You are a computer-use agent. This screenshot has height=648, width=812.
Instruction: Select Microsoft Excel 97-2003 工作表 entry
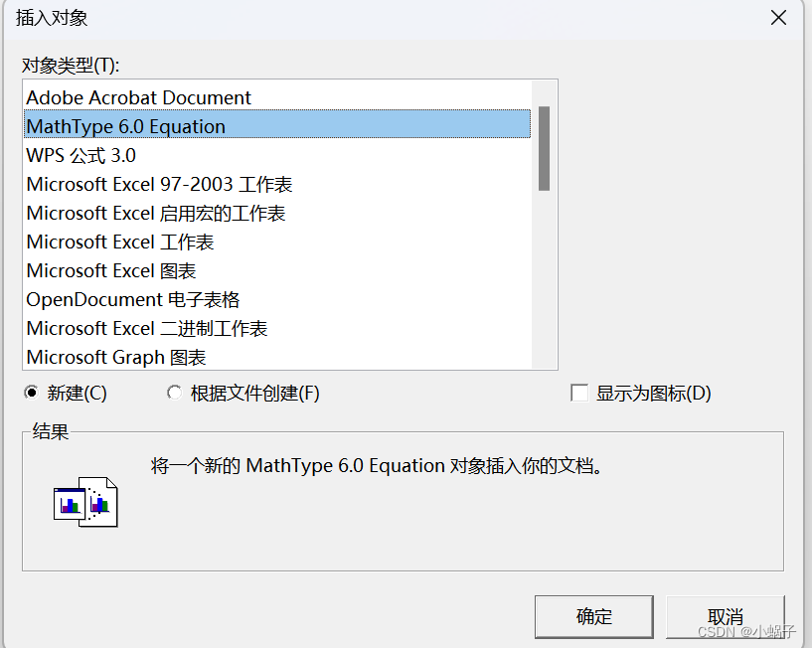click(277, 184)
